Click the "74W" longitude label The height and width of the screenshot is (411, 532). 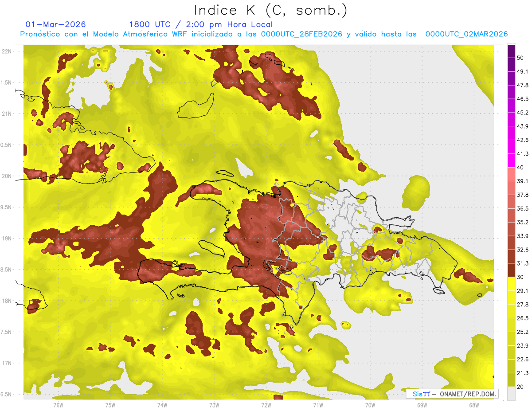[162, 405]
